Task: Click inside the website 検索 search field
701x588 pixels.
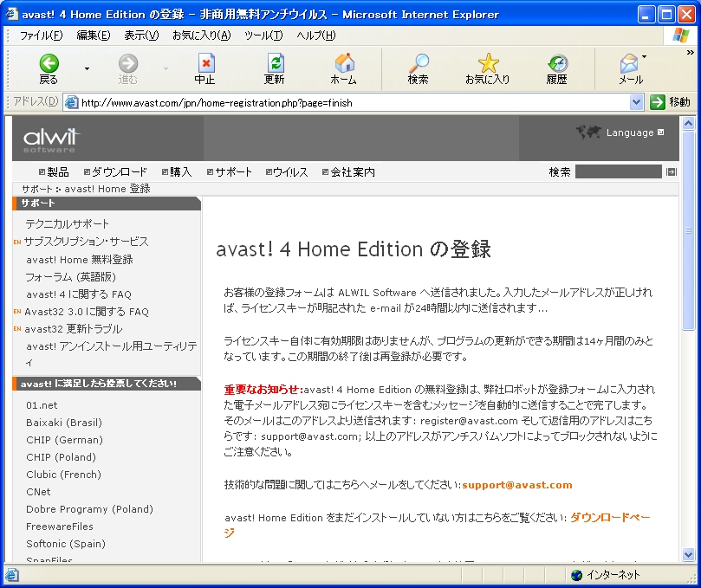Action: 619,171
